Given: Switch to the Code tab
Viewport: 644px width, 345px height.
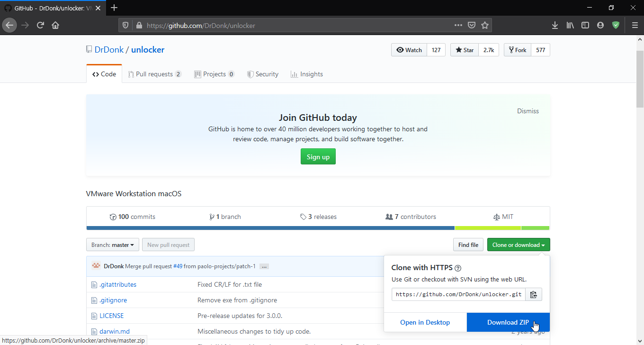Looking at the screenshot, I should pyautogui.click(x=104, y=74).
